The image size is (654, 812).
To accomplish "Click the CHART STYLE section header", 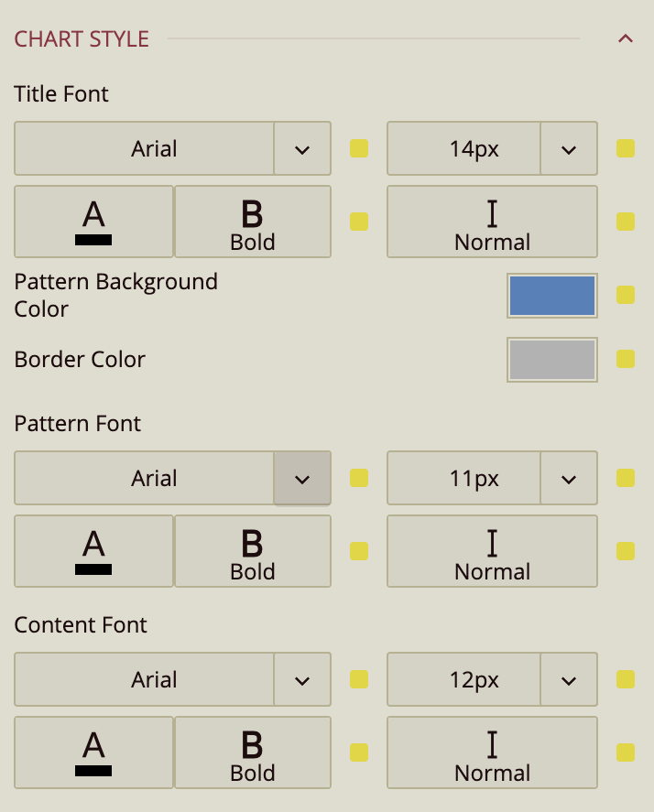I will pyautogui.click(x=82, y=39).
